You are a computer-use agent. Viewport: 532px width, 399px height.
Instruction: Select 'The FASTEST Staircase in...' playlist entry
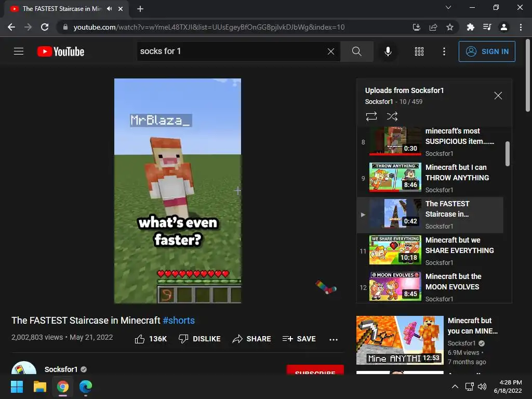click(430, 215)
